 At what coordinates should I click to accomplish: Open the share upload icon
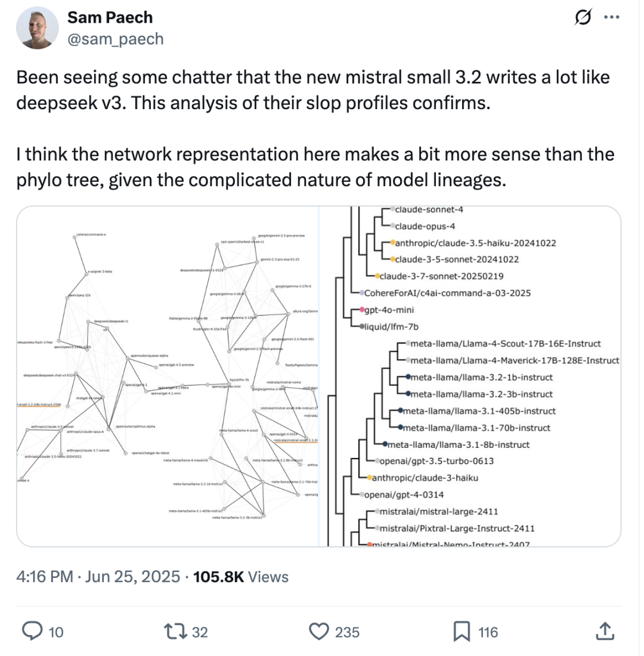point(605,631)
